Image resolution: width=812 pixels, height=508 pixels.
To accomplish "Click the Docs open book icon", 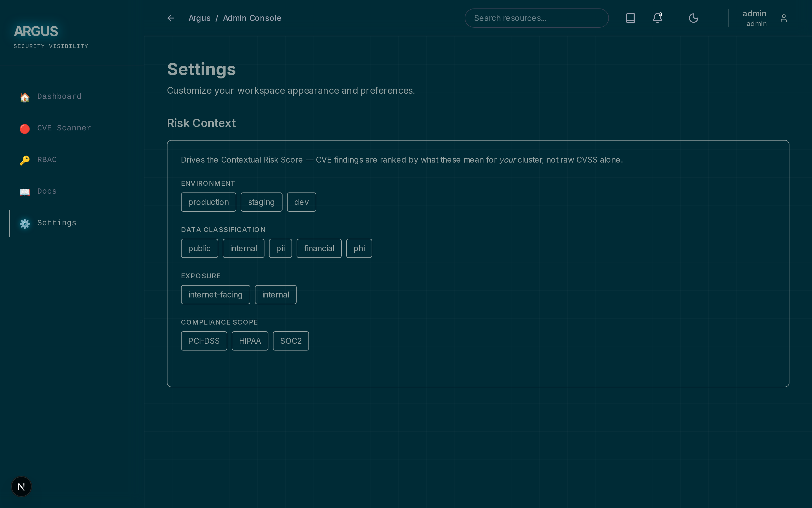I will (25, 192).
